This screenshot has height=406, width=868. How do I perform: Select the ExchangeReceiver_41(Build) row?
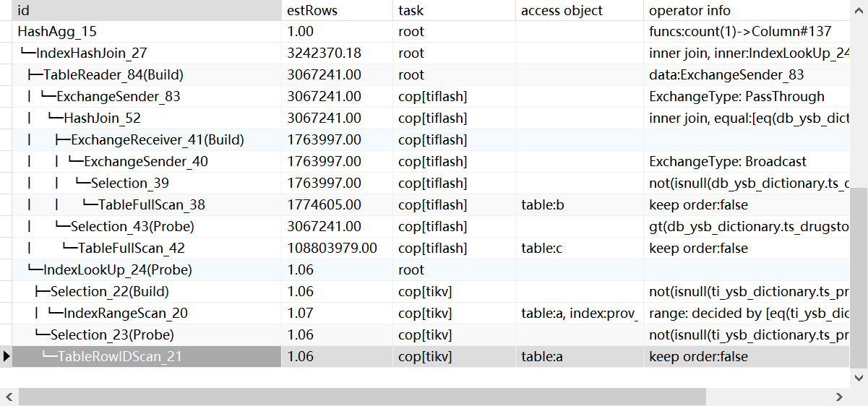click(157, 140)
